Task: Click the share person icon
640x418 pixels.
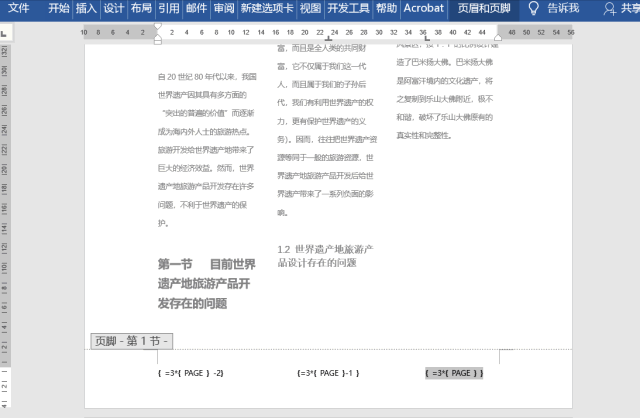Action: [609, 9]
